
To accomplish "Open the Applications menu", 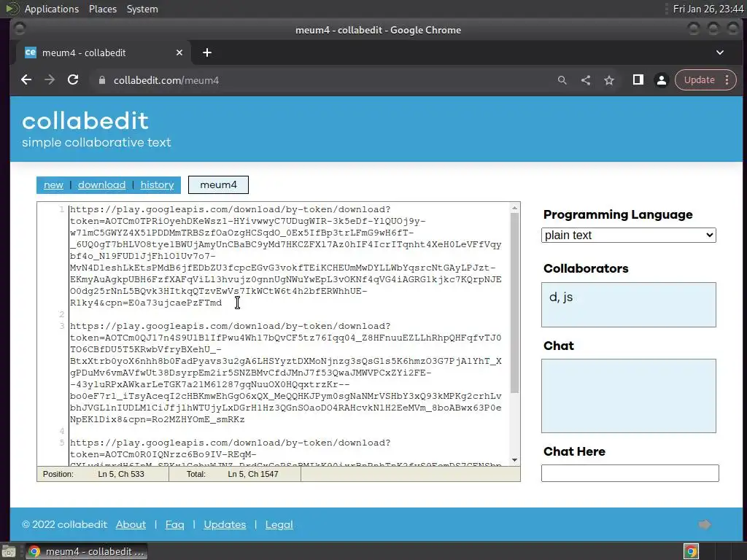I will (x=52, y=9).
